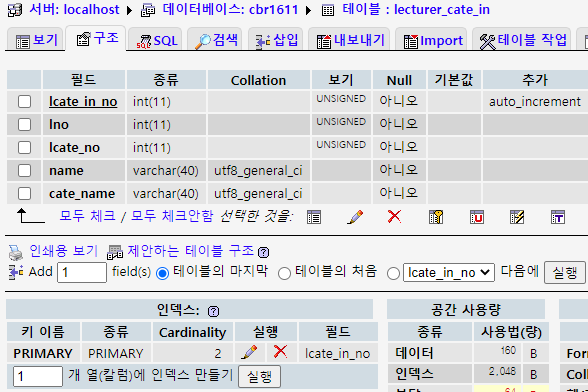The height and width of the screenshot is (392, 588).
Task: Focus the Add field count input
Action: 82,272
